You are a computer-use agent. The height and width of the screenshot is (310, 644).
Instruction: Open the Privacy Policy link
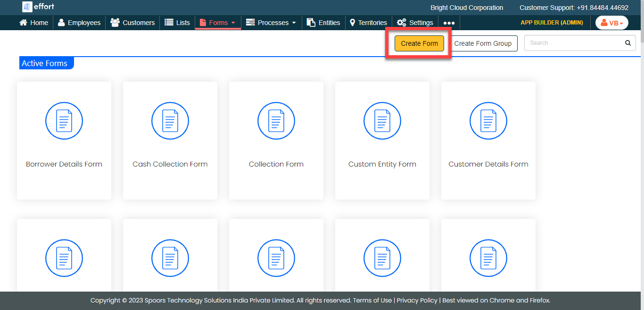pos(417,301)
